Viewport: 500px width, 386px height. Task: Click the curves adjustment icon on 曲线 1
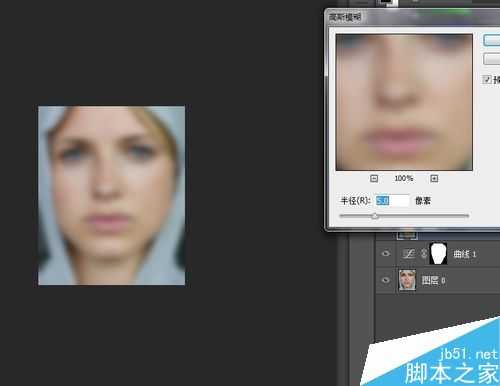[408, 254]
